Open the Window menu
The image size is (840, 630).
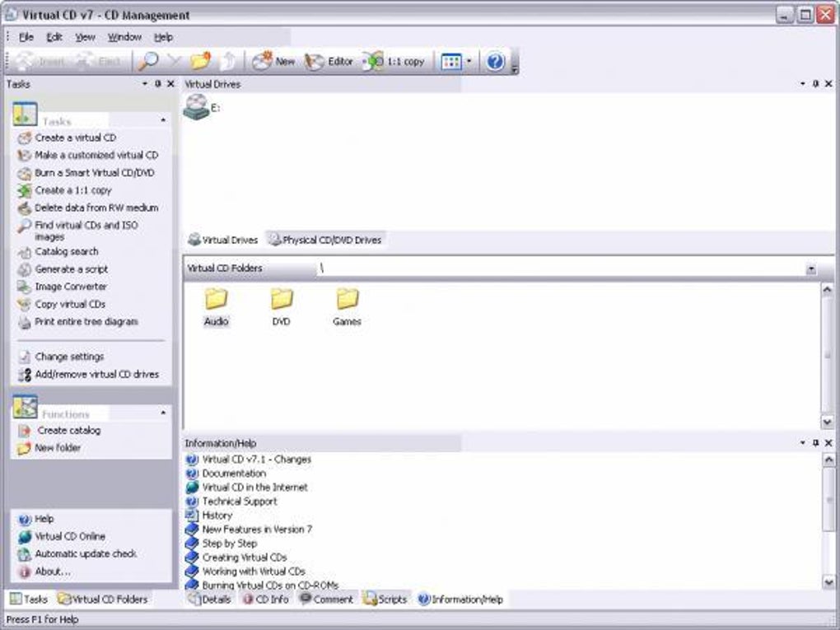tap(124, 37)
